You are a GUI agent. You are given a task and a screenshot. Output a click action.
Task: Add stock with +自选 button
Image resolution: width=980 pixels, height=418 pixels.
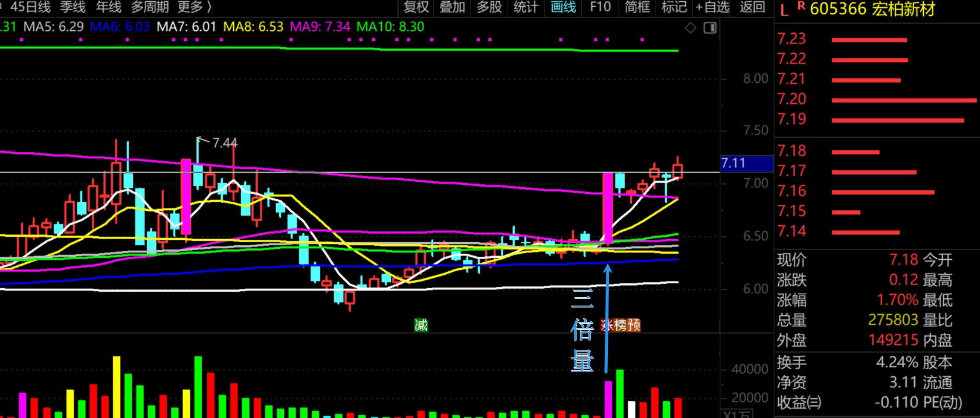[713, 7]
